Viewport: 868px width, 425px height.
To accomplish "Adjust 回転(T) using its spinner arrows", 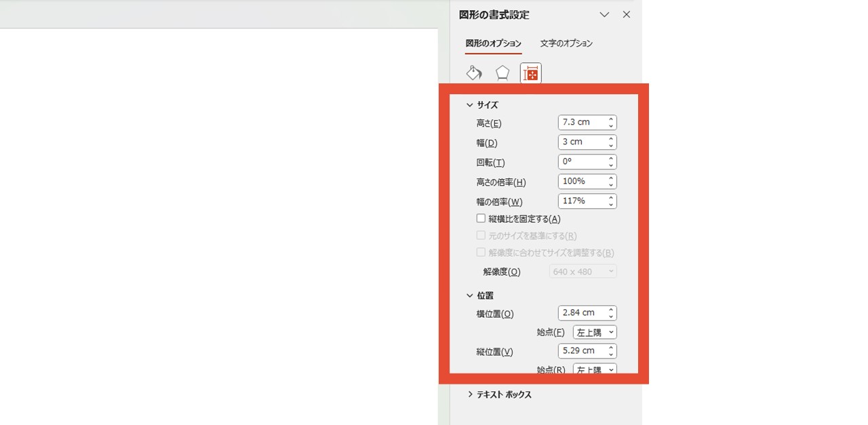I will [x=611, y=162].
